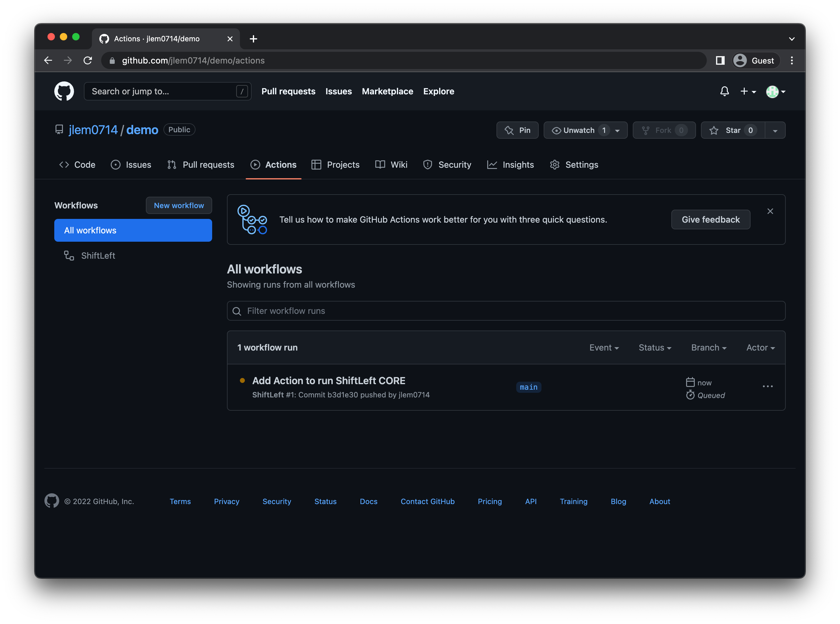
Task: Open the Actor filter dropdown
Action: (760, 347)
